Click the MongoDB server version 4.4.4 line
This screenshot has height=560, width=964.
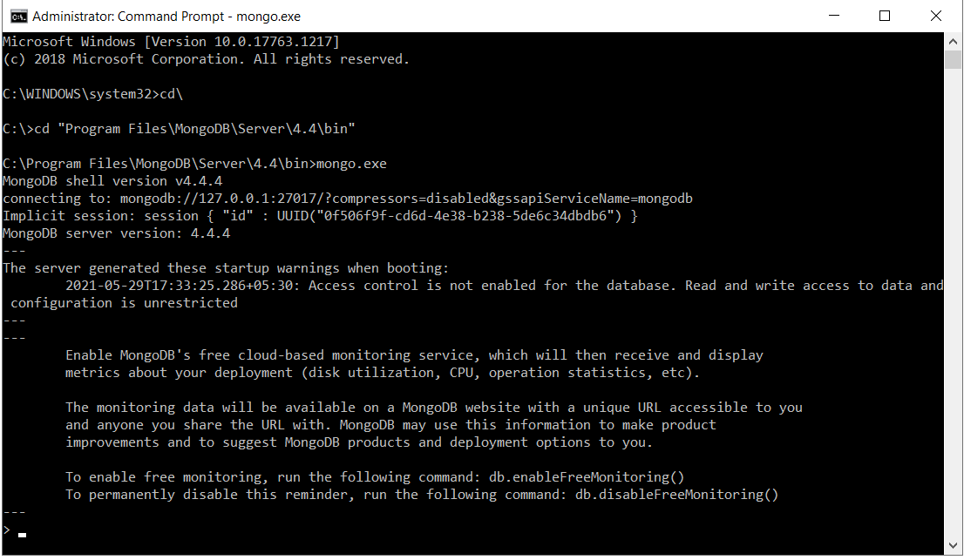116,233
